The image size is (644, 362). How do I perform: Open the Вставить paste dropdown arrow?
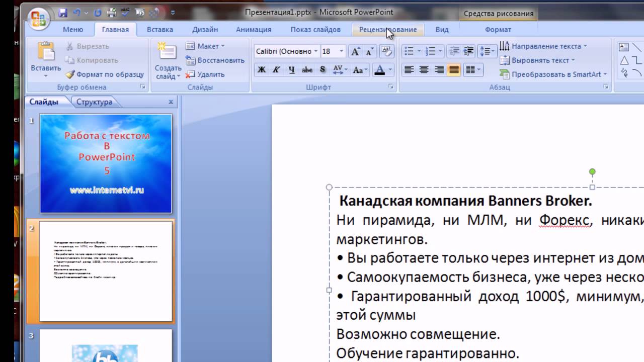(46, 75)
